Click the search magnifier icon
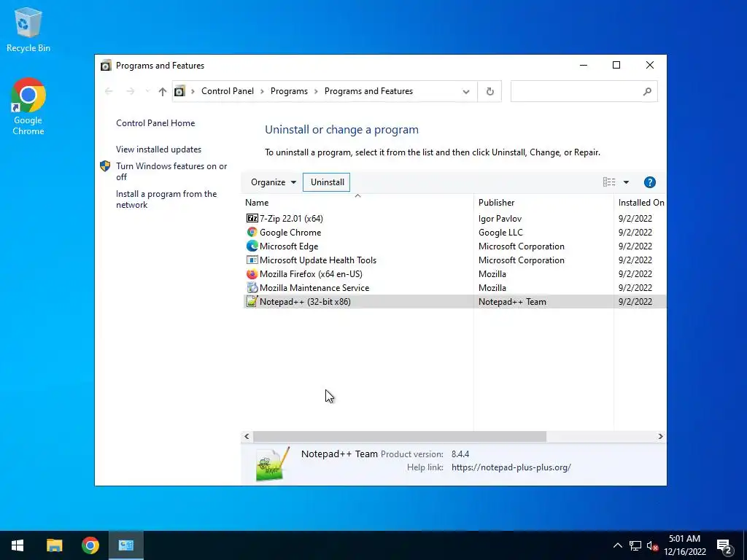747x560 pixels. click(x=647, y=91)
